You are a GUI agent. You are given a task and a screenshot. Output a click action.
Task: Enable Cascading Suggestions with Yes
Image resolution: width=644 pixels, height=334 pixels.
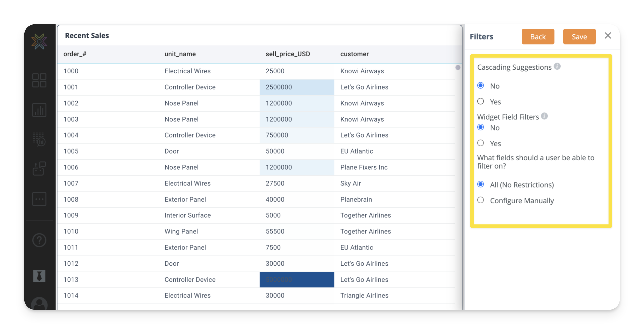click(x=480, y=102)
